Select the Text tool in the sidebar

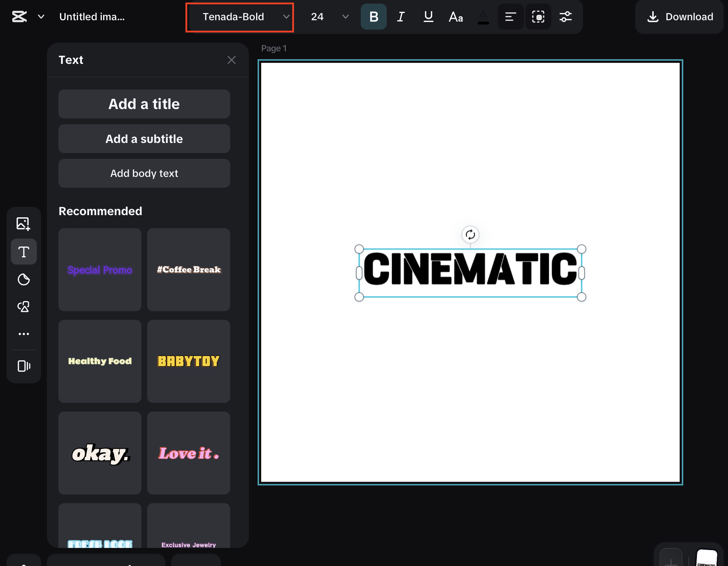coord(24,252)
